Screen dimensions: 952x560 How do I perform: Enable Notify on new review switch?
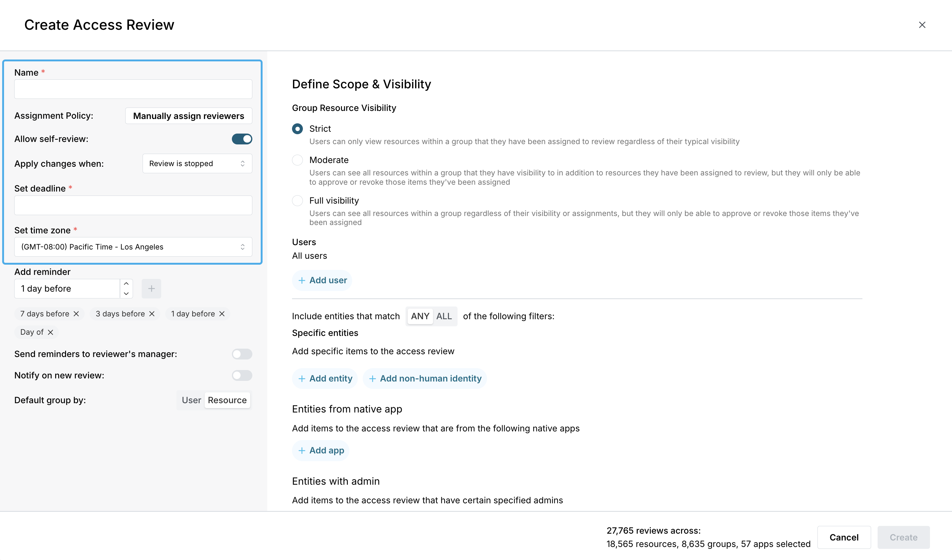[242, 375]
